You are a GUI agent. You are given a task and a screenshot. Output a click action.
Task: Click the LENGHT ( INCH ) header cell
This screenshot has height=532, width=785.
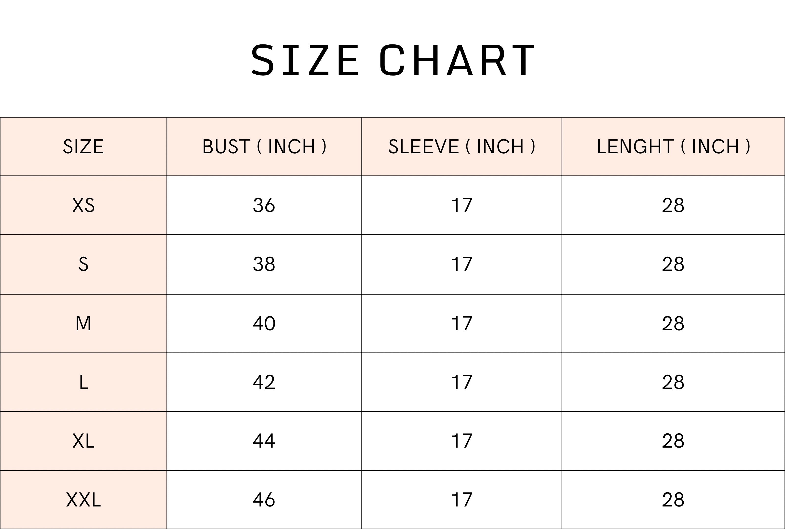(x=673, y=146)
